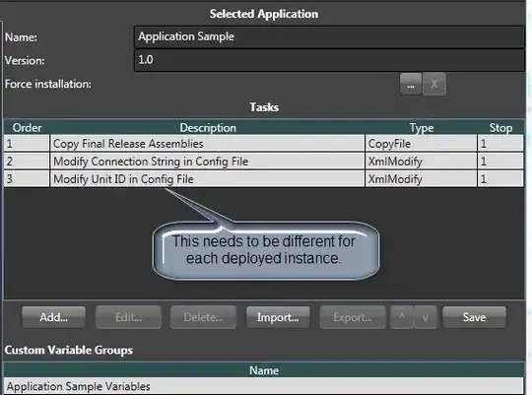Select the Copy Final Release Assemblies task row
This screenshot has width=532, height=395.
pyautogui.click(x=264, y=144)
